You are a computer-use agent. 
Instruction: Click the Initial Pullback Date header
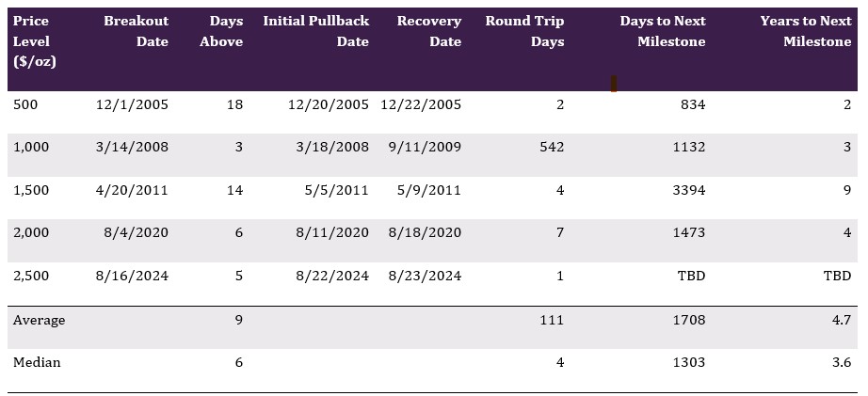315,31
